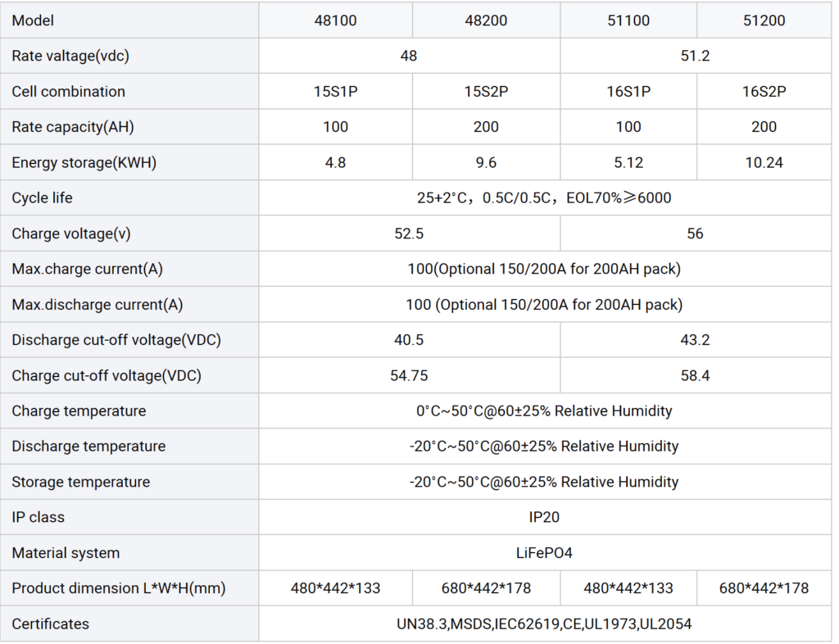Image resolution: width=839 pixels, height=644 pixels.
Task: Click the 51.2 rate voltage cell
Action: click(x=695, y=56)
